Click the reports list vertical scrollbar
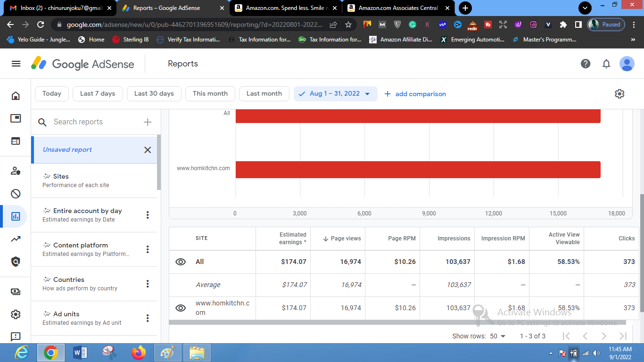 point(159,162)
